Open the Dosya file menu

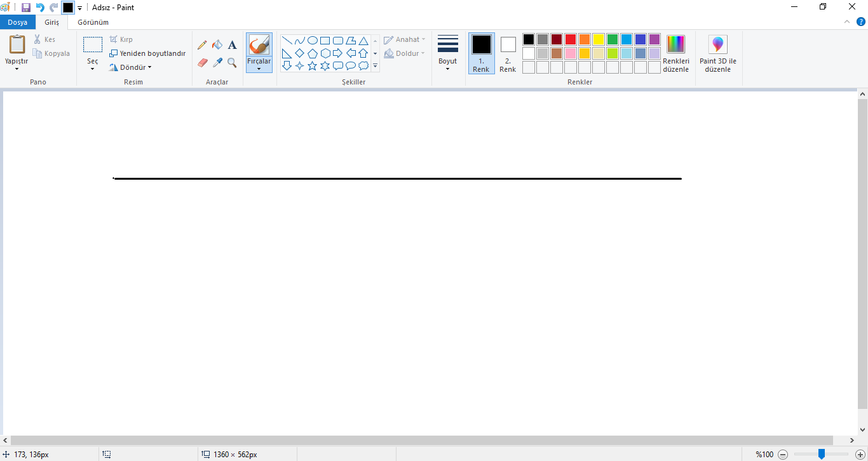pos(18,22)
